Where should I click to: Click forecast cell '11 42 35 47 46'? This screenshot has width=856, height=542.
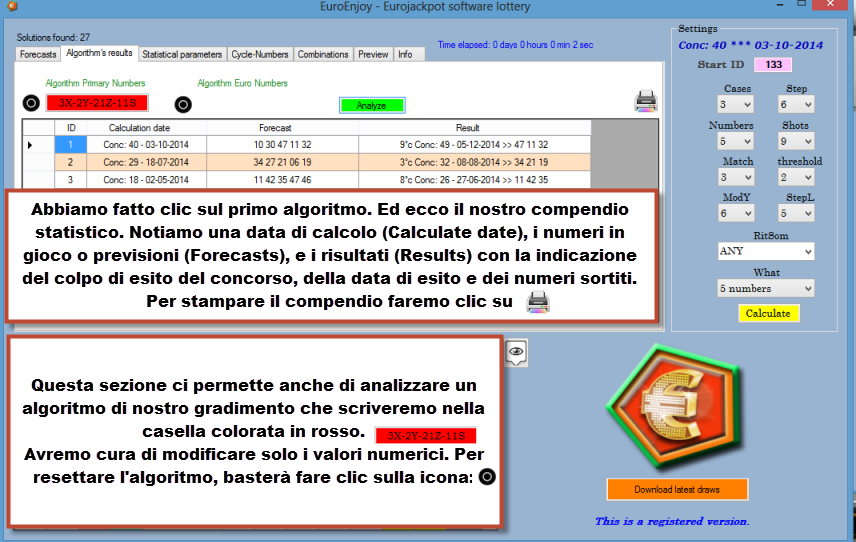[x=282, y=180]
